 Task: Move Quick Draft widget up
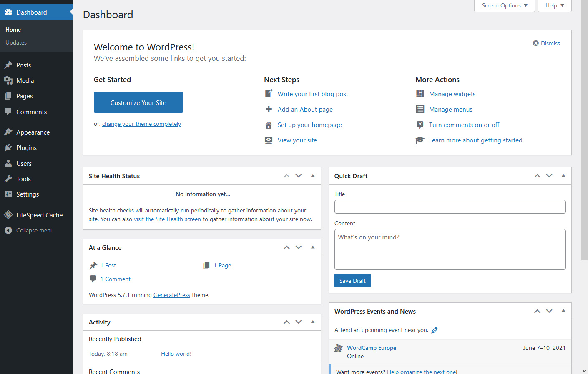pos(538,176)
